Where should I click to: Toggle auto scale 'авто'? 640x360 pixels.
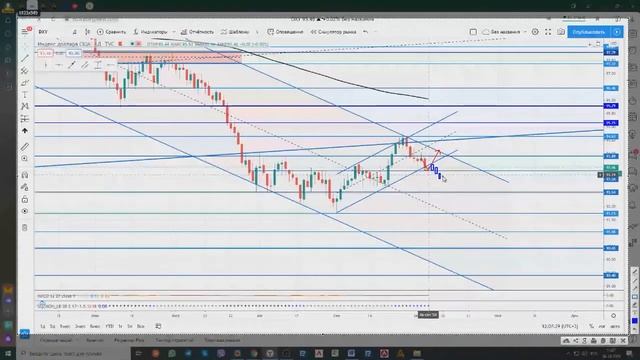(x=615, y=326)
